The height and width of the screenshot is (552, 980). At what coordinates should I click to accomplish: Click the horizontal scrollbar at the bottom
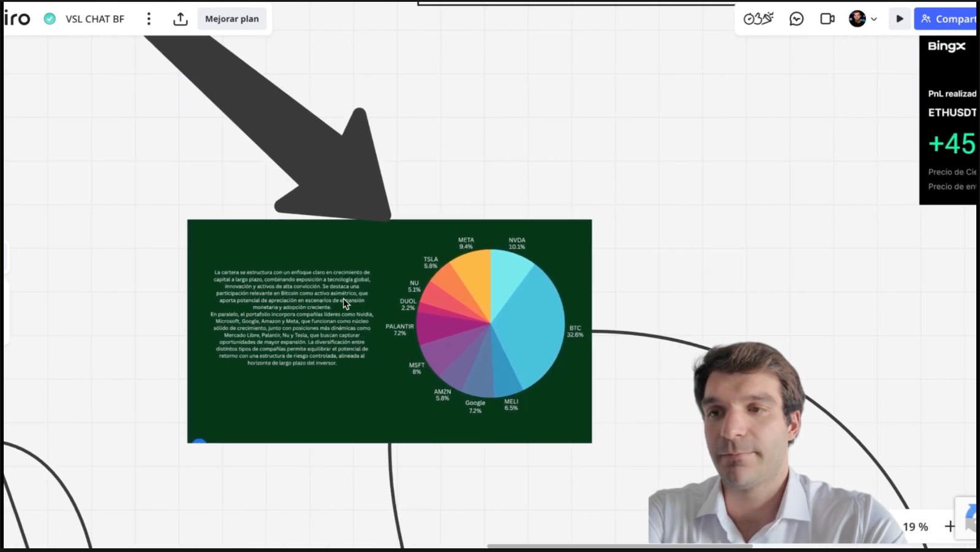coord(619,546)
